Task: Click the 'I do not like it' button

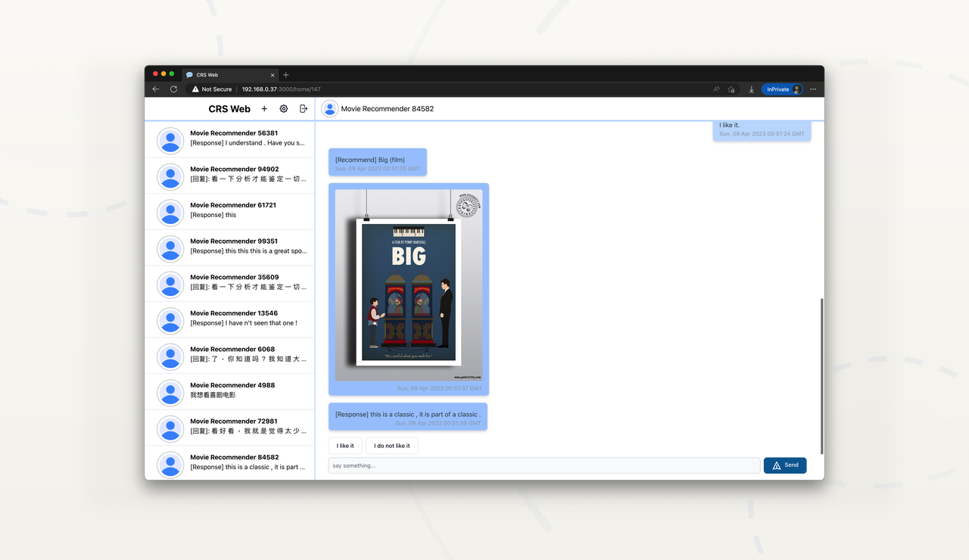Action: (x=392, y=446)
